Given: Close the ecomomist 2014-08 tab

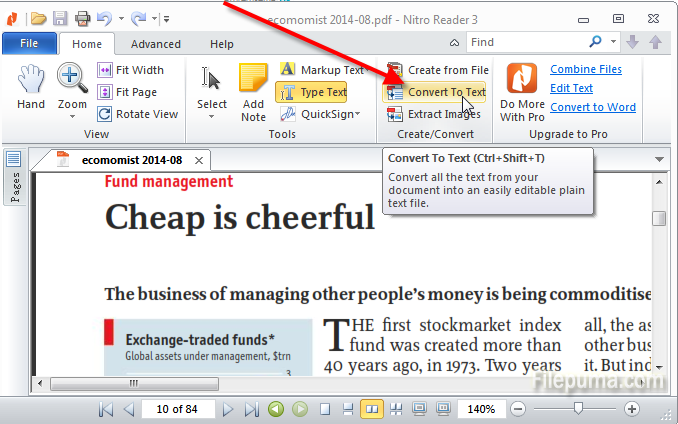Looking at the screenshot, I should tap(199, 160).
